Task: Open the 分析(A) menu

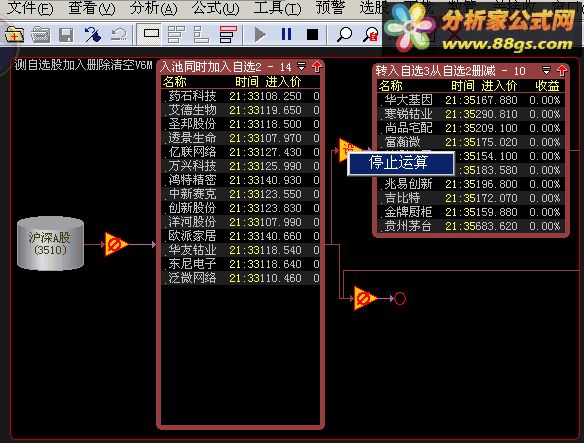Action: [154, 8]
